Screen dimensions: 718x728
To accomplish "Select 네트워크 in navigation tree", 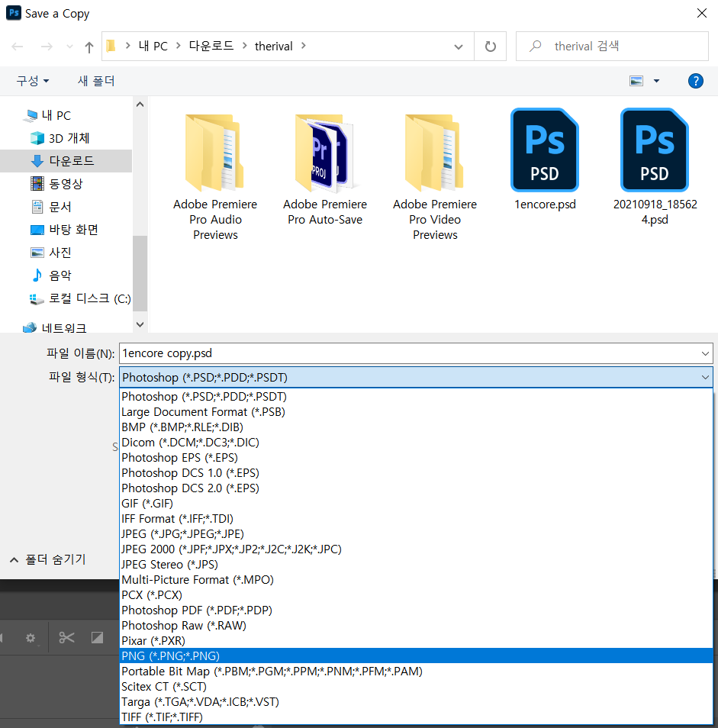I will click(x=55, y=327).
